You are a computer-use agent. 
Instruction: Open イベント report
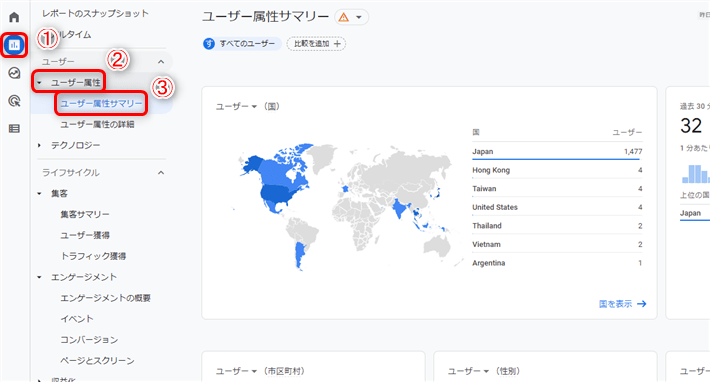coord(77,319)
